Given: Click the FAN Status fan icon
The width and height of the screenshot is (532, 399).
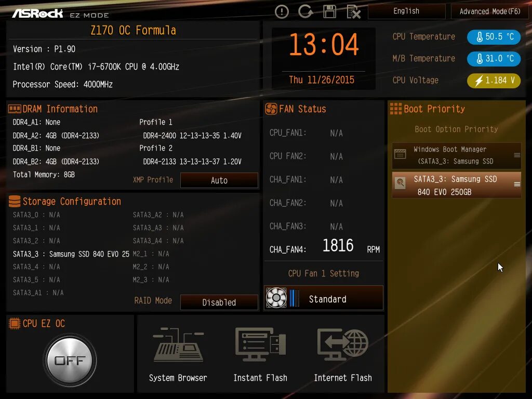Looking at the screenshot, I should 271,109.
